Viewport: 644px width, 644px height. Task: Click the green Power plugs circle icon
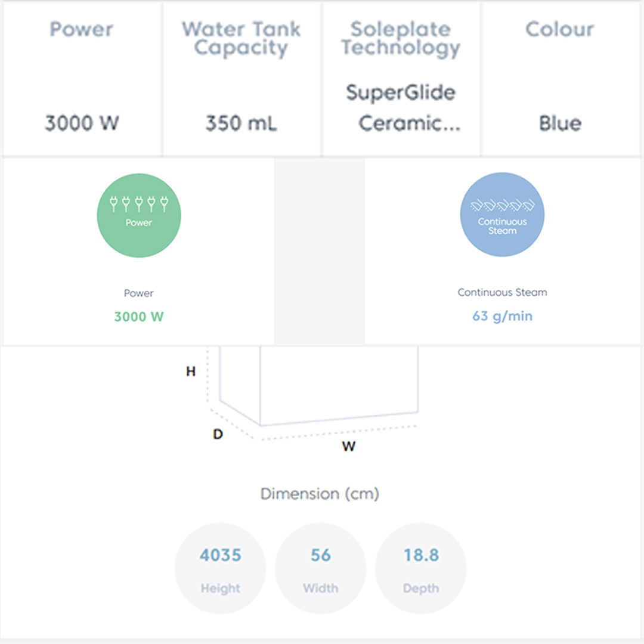pos(139,215)
